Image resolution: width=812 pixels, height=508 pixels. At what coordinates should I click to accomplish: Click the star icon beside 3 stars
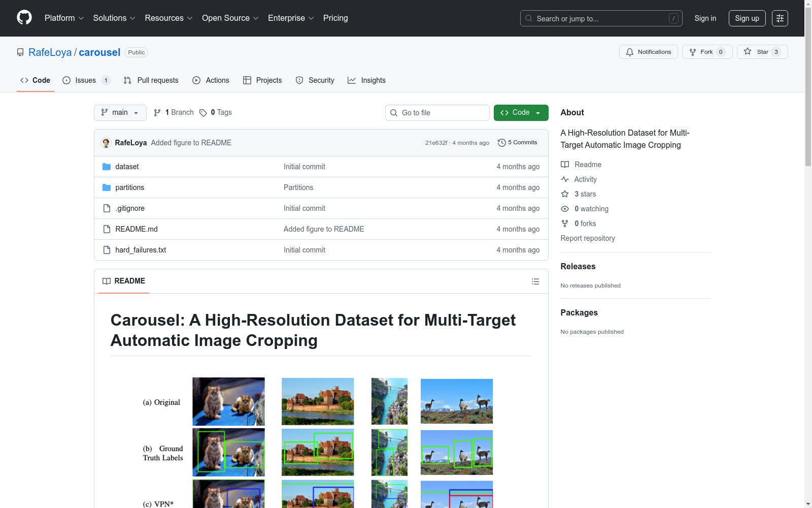(565, 194)
